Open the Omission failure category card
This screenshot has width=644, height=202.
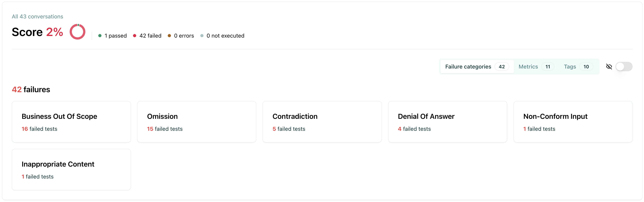pos(197,122)
